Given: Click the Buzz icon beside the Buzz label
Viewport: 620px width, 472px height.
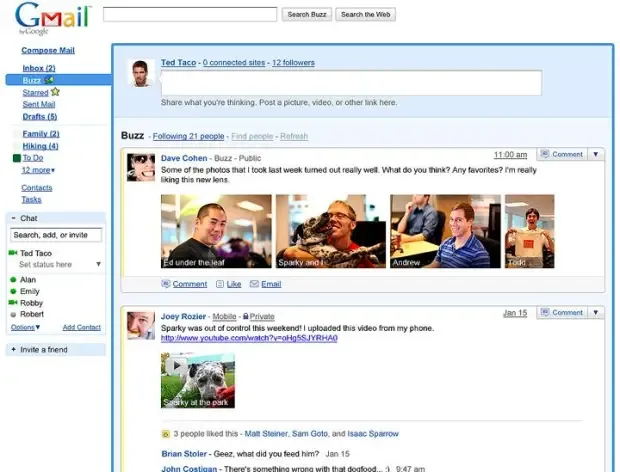Looking at the screenshot, I should [x=49, y=80].
